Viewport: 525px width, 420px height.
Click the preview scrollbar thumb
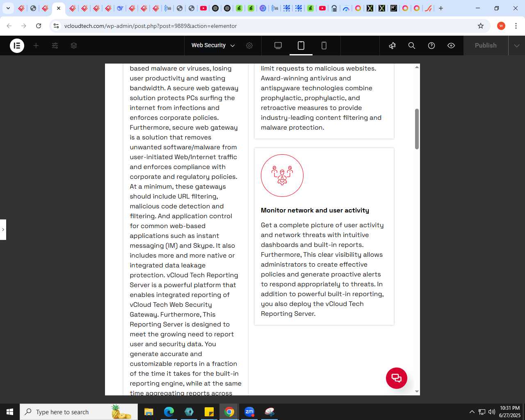click(x=417, y=129)
